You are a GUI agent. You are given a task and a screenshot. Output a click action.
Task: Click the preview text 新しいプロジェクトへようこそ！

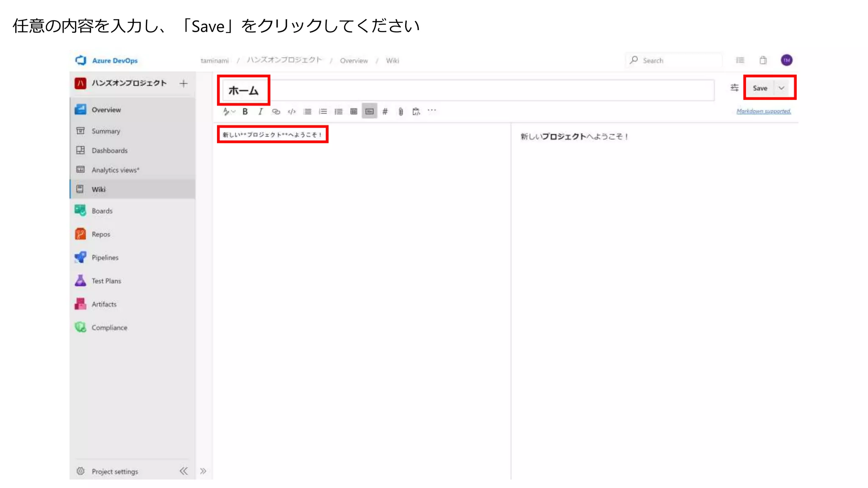574,136
